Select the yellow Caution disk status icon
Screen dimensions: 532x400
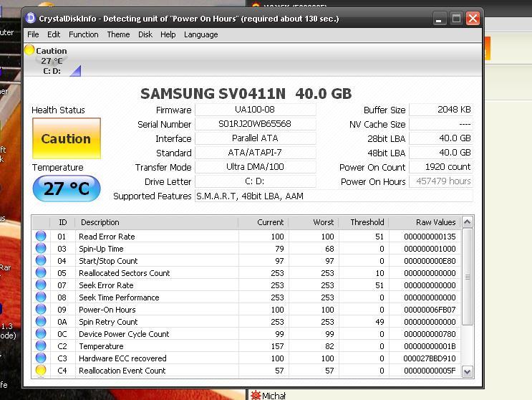click(x=29, y=50)
